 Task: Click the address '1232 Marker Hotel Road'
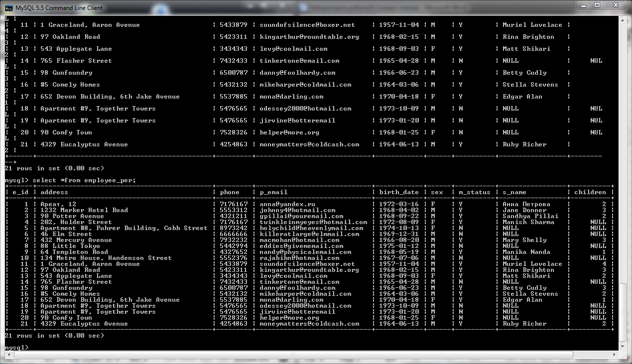[84, 210]
